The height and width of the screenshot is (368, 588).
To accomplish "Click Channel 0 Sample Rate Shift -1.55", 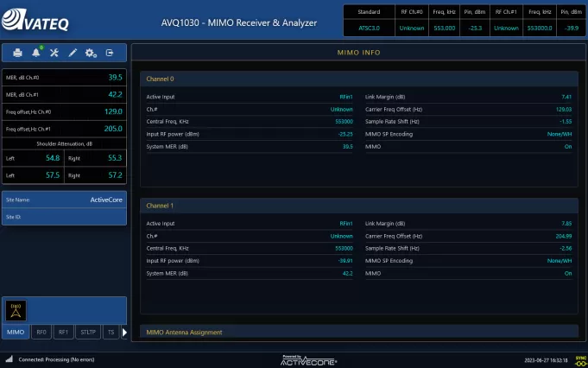I will click(566, 122).
